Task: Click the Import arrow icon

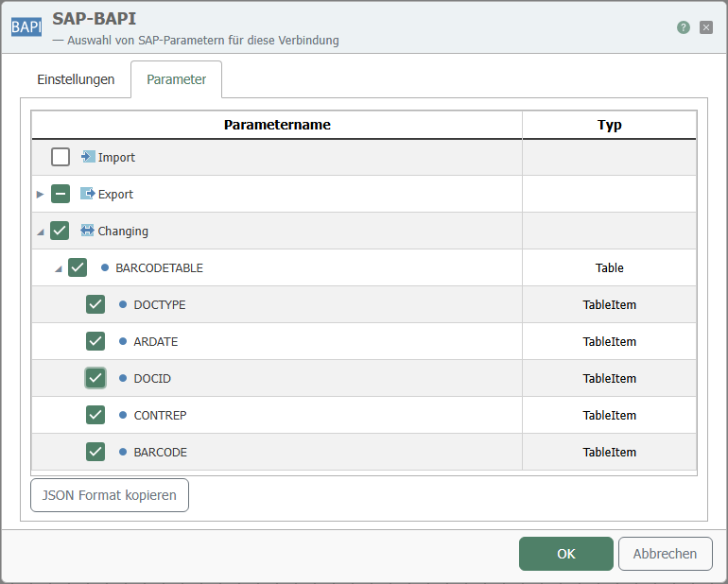Action: point(88,157)
